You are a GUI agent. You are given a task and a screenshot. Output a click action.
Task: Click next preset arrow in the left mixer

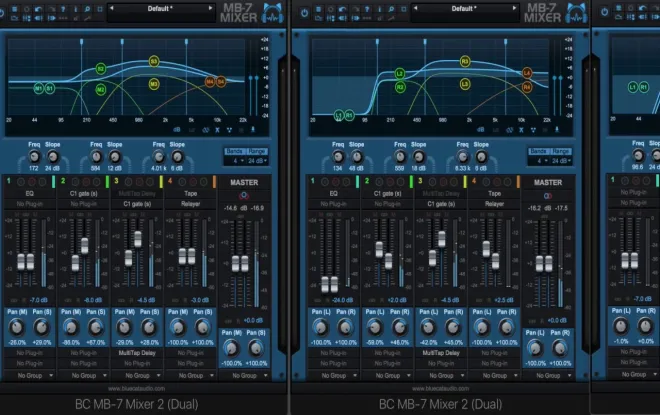pos(211,8)
